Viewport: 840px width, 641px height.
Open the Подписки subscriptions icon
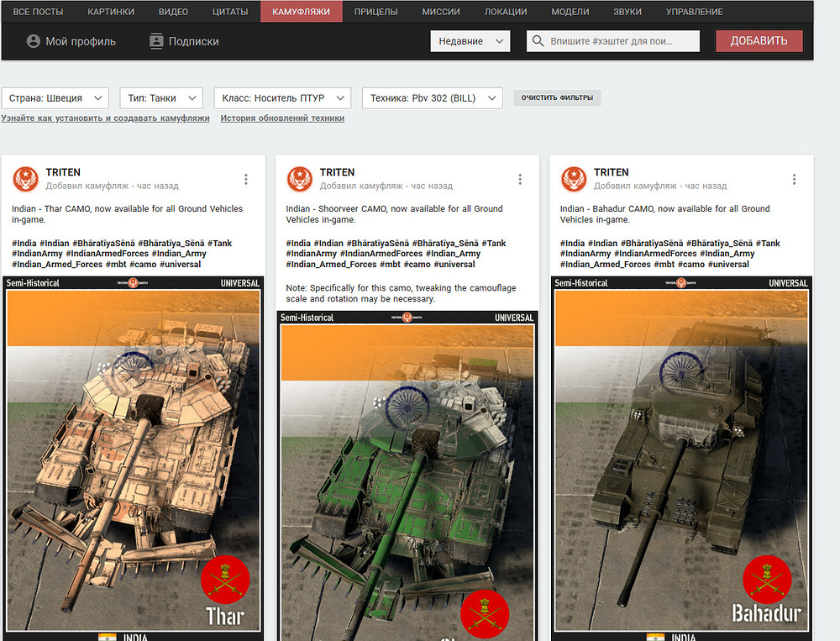point(156,41)
